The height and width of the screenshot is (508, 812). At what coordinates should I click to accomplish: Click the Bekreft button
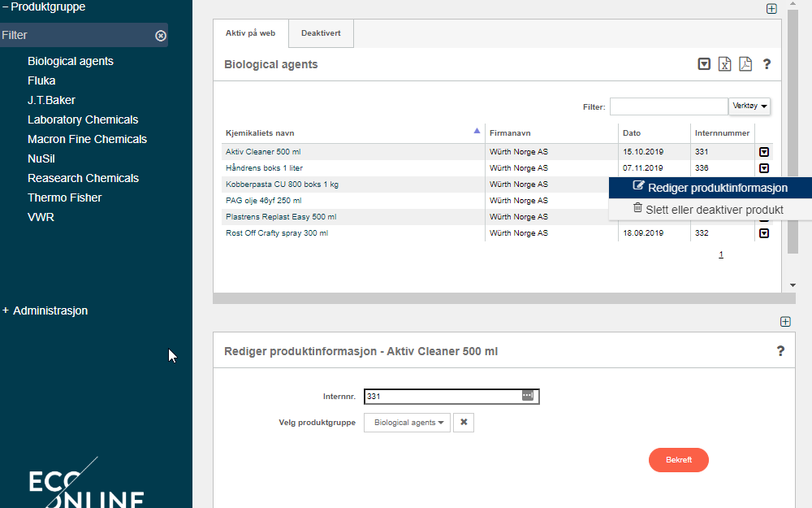coord(678,460)
